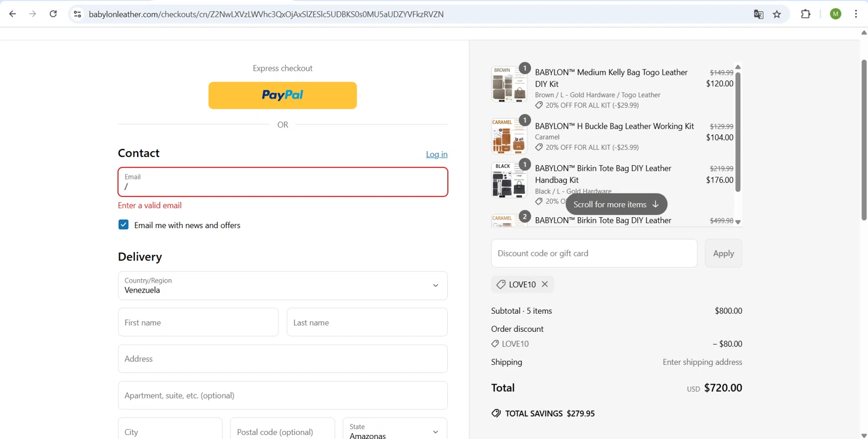Click the Address field

[282, 359]
